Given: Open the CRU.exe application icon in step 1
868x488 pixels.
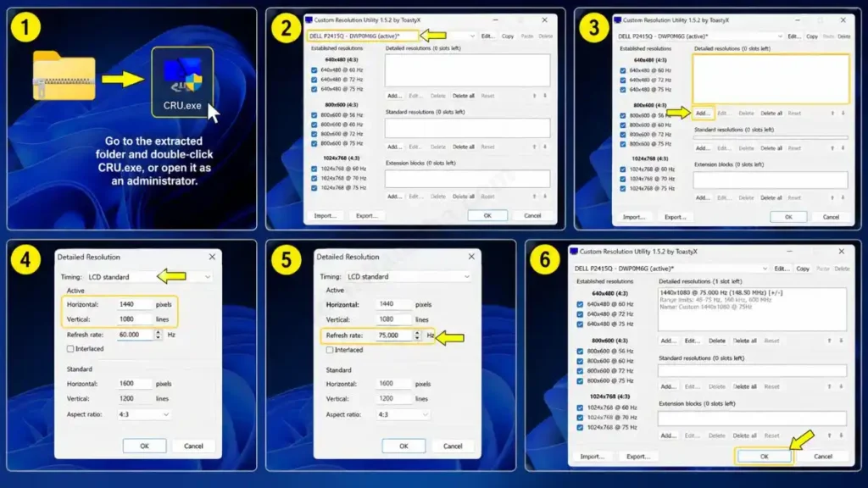Looking at the screenshot, I should (182, 82).
